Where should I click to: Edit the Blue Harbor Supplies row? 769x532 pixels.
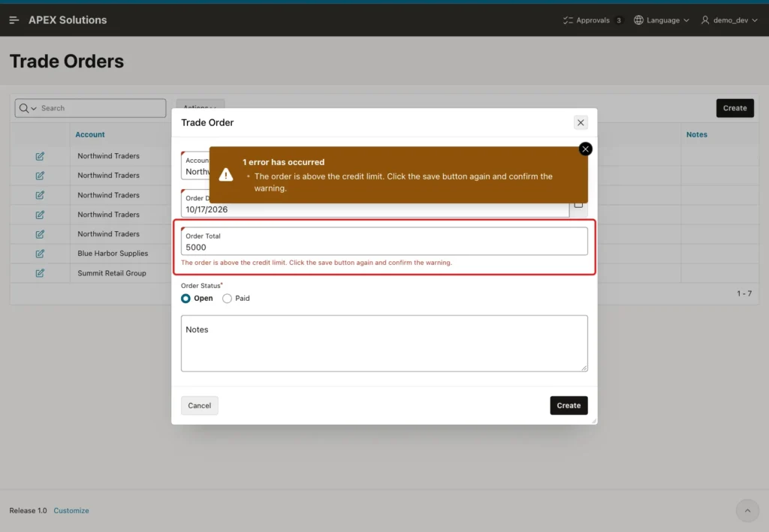click(x=40, y=254)
